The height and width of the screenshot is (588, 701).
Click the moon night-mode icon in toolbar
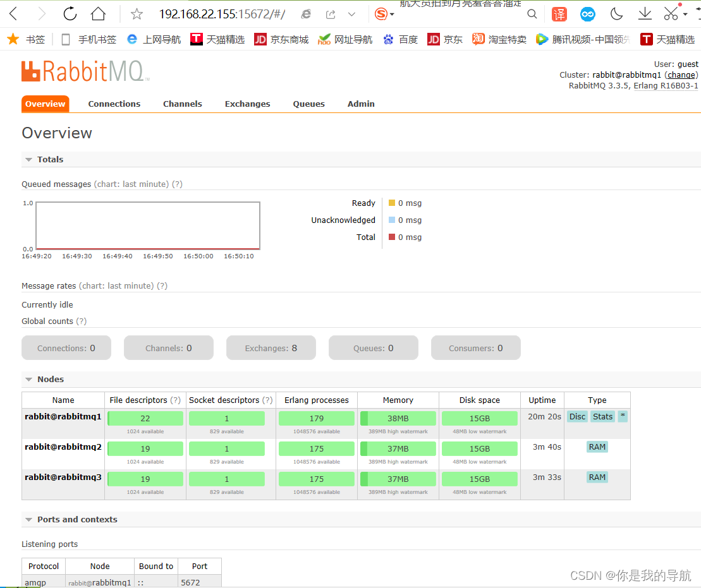(616, 13)
